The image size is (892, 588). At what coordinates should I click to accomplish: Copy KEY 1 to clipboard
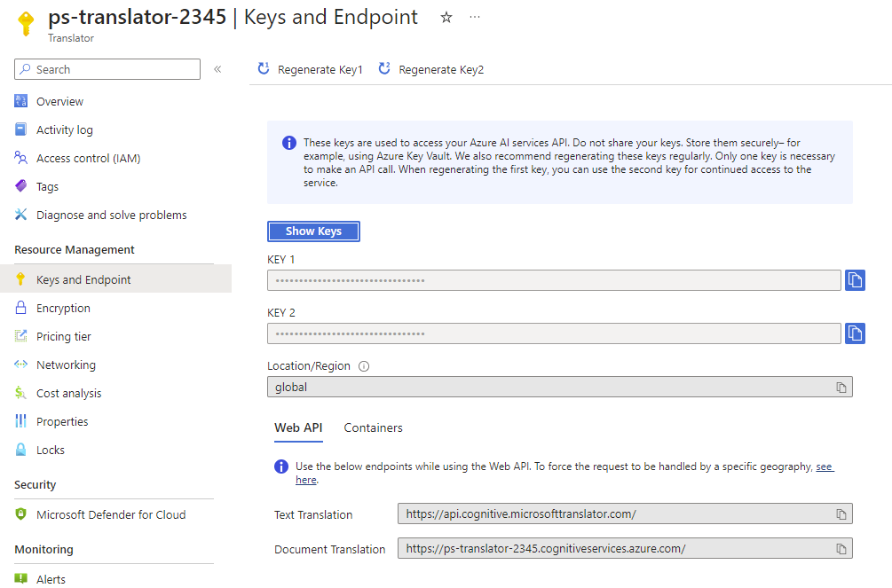tap(855, 280)
